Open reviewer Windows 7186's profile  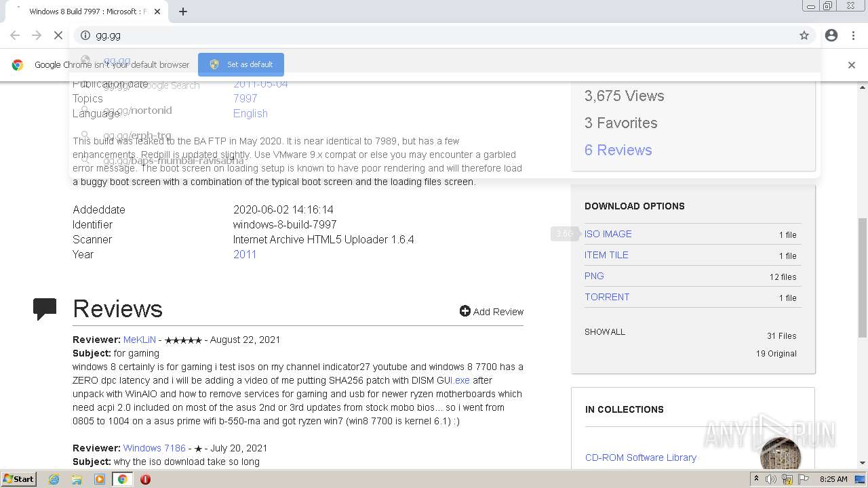(155, 448)
